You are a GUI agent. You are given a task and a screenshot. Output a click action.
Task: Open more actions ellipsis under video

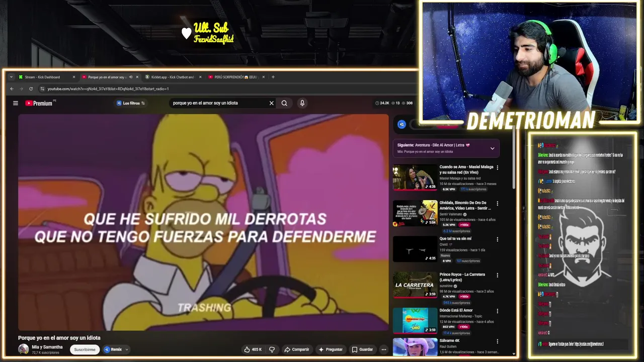click(383, 349)
